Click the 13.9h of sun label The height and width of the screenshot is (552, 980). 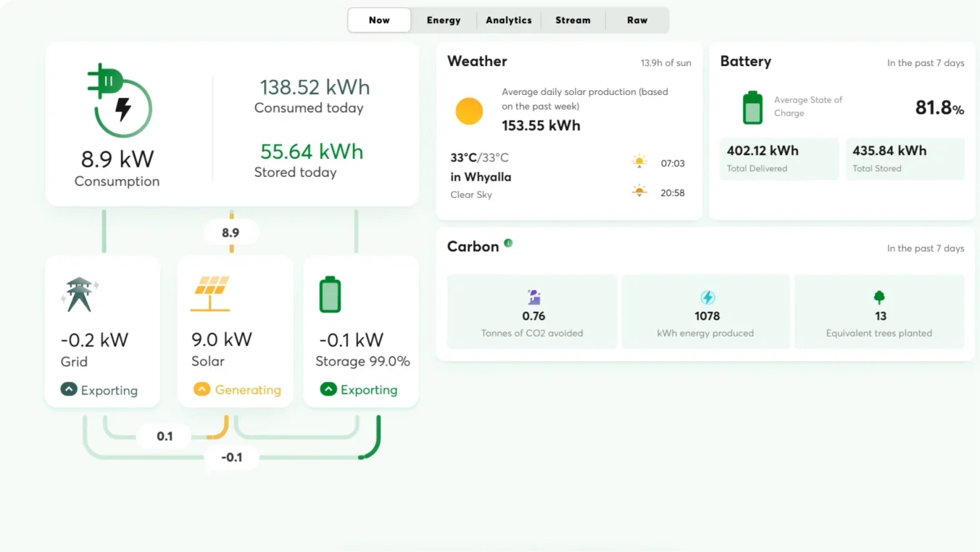point(665,63)
